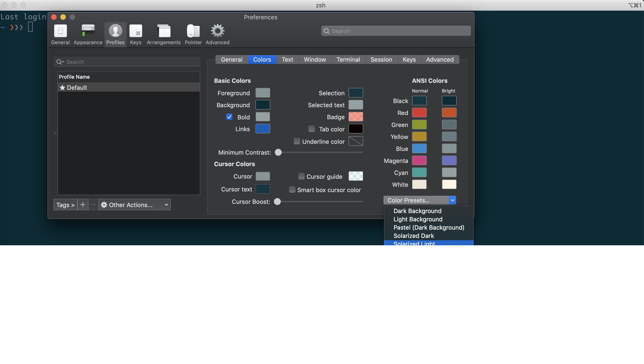The image size is (644, 364).
Task: Switch to the profile Keys tab
Action: pyautogui.click(x=409, y=60)
